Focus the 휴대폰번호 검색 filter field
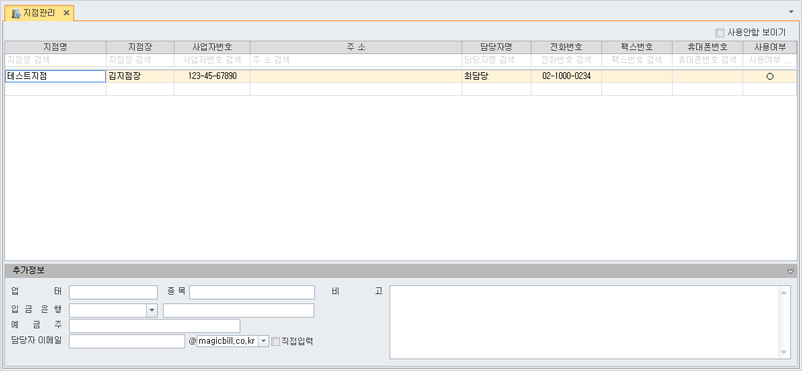This screenshot has height=371, width=802. tap(707, 60)
